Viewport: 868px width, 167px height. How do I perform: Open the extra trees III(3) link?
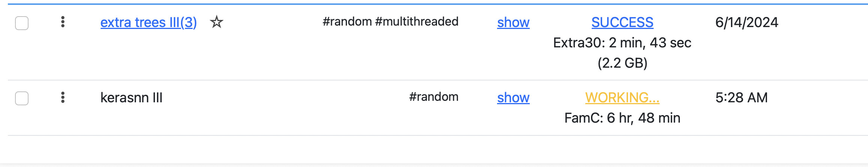tap(149, 23)
